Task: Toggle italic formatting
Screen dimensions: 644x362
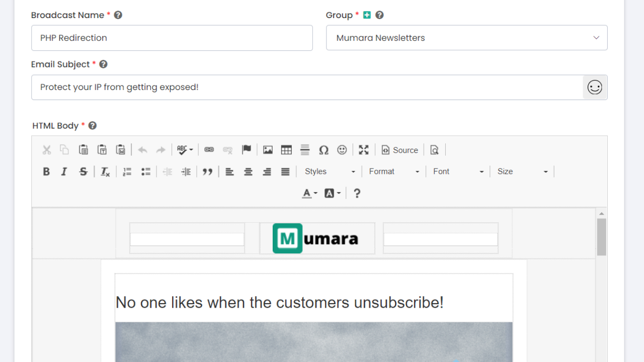Action: tap(64, 172)
